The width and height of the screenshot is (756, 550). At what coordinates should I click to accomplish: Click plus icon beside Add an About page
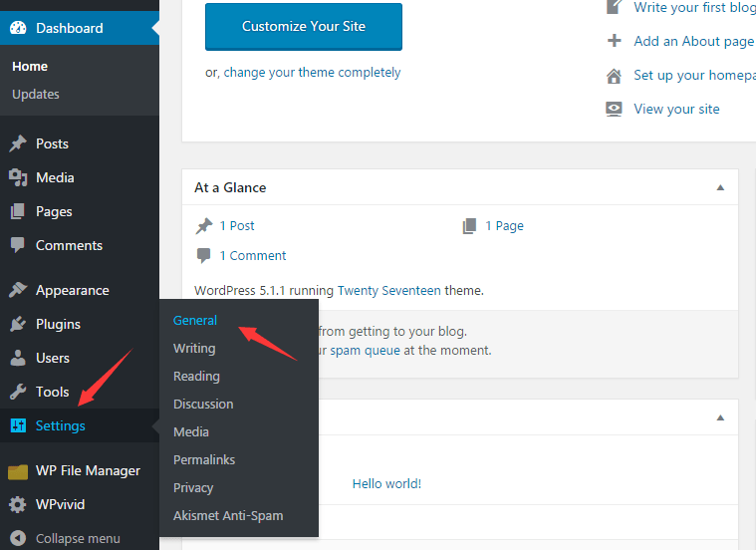click(x=614, y=41)
